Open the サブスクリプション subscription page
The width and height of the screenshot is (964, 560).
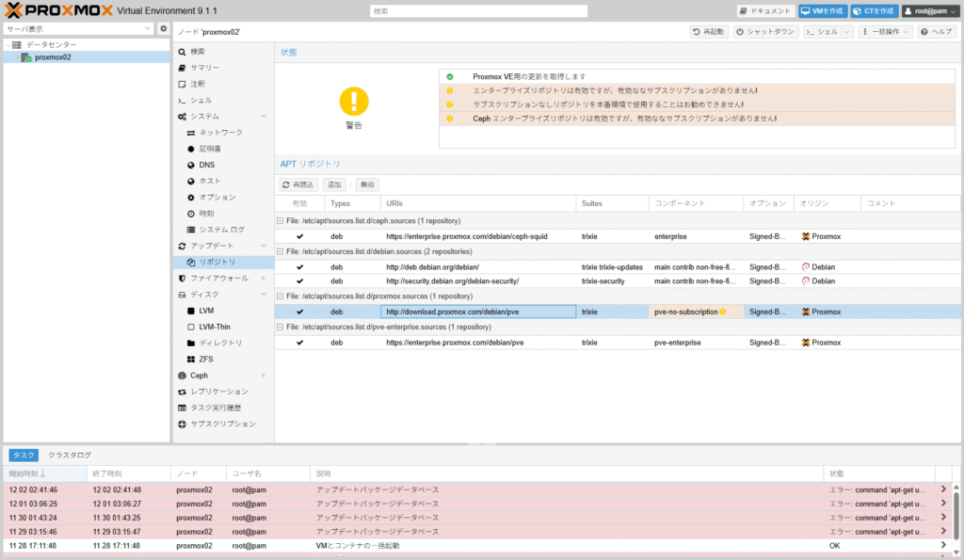click(x=222, y=424)
